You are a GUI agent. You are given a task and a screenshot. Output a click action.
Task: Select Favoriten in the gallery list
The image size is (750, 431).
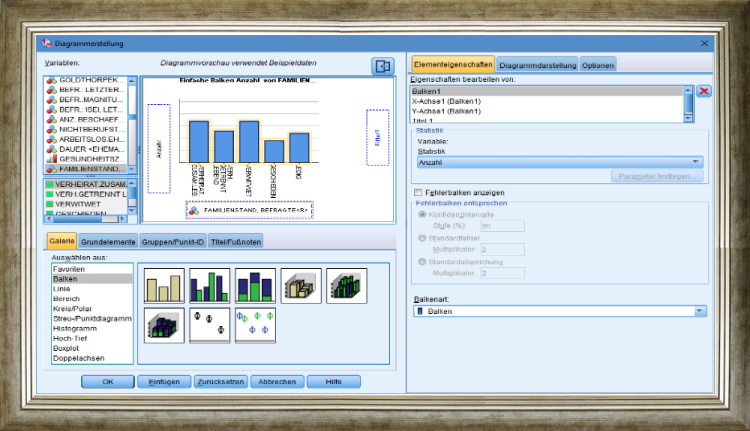[92, 269]
